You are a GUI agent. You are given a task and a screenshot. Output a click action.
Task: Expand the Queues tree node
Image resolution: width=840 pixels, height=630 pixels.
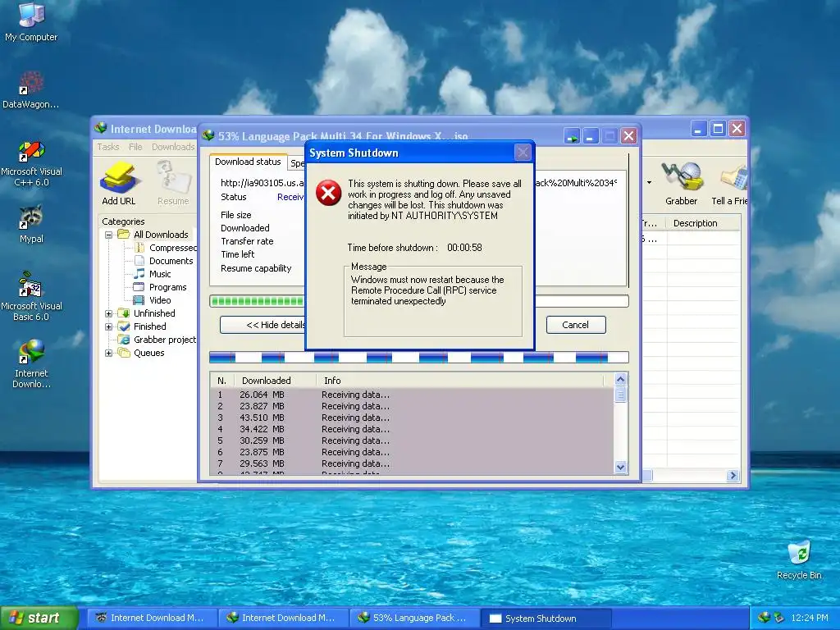[x=109, y=353]
